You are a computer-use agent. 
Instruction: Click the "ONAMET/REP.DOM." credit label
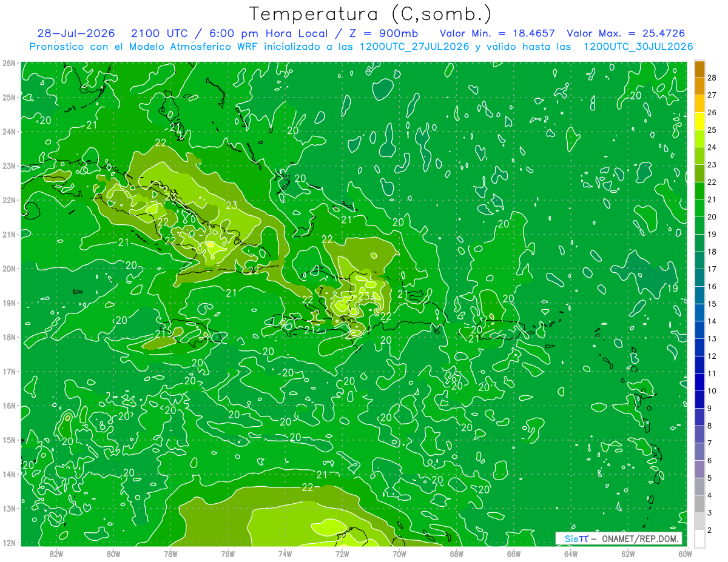click(641, 538)
